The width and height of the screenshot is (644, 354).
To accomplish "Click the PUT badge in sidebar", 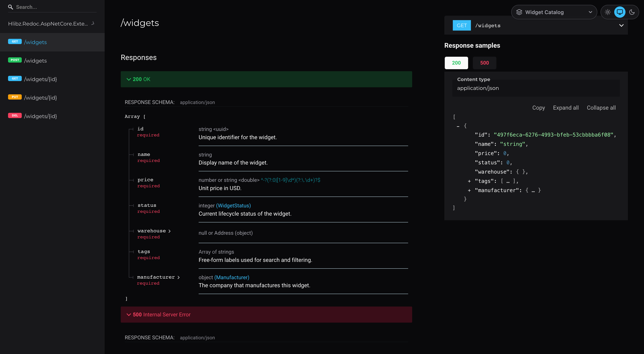I will [x=15, y=97].
